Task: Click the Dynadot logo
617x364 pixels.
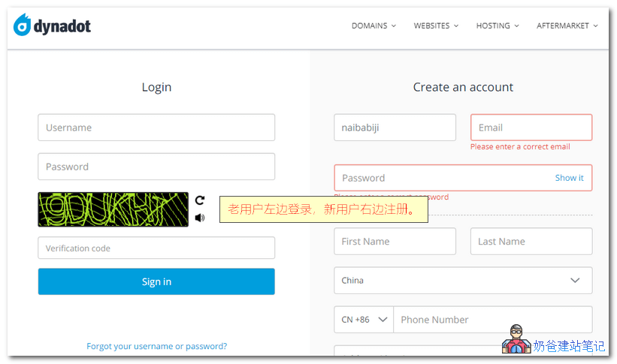Action: (53, 26)
